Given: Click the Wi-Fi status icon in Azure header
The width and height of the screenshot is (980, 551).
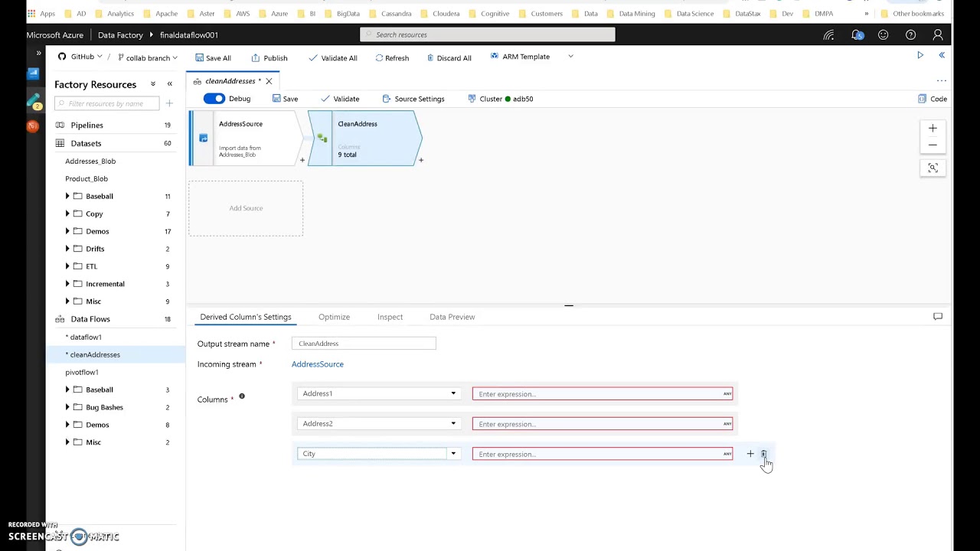Looking at the screenshot, I should coord(829,35).
